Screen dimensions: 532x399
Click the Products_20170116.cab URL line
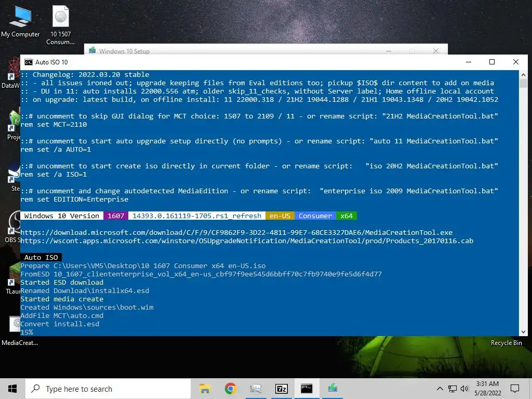pos(247,241)
